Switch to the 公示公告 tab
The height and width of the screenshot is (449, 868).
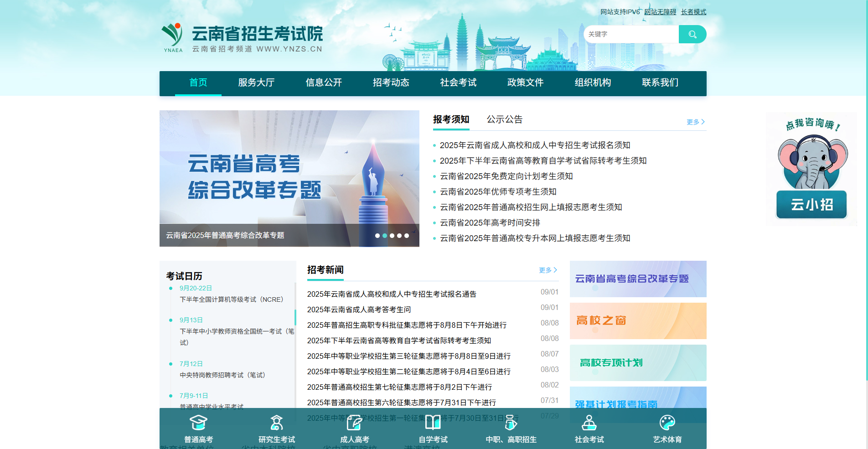pyautogui.click(x=504, y=119)
